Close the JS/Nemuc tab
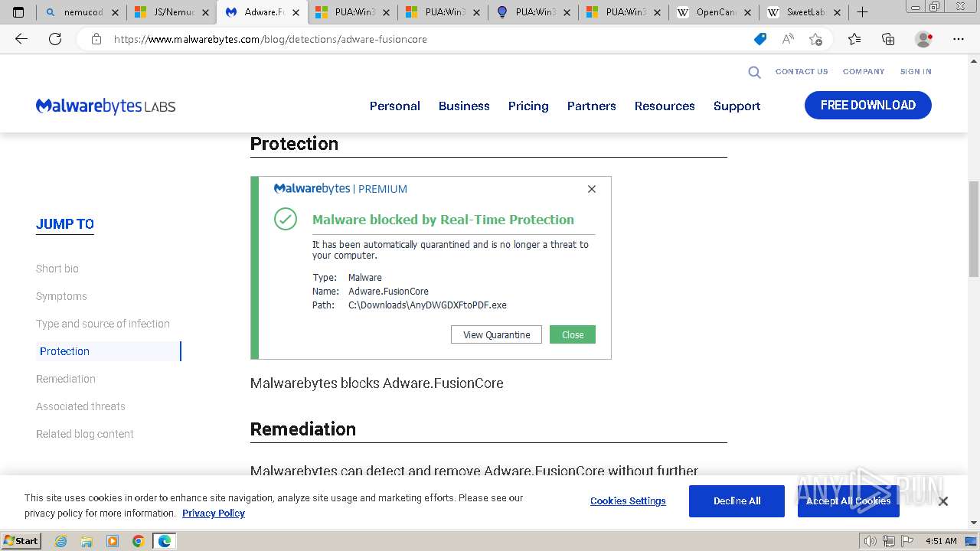This screenshot has width=980, height=551. click(x=205, y=12)
